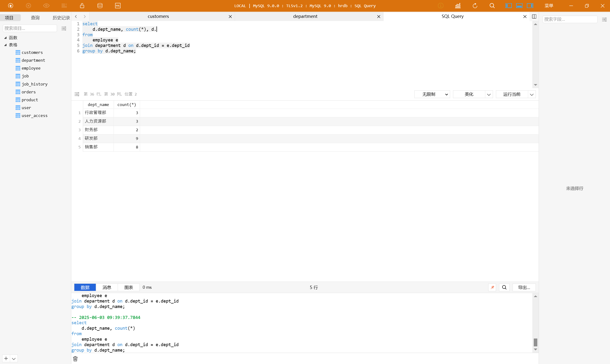Viewport: 610px width, 364px height.
Task: Click the refresh icon in title bar
Action: pyautogui.click(x=475, y=6)
